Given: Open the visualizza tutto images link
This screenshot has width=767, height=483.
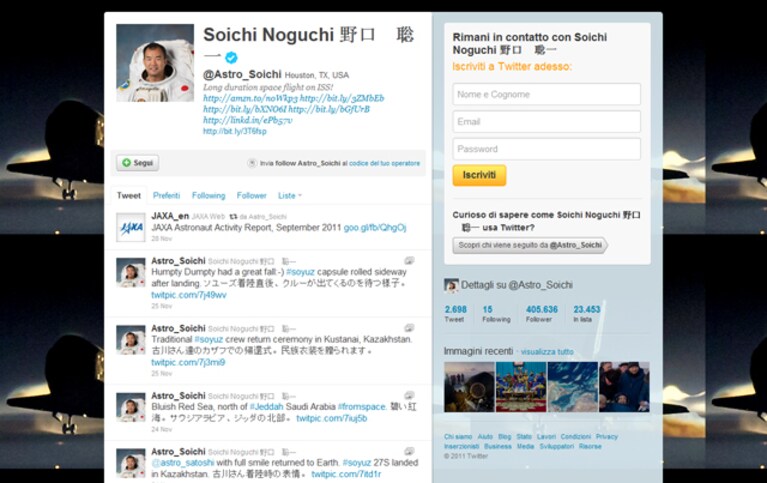Looking at the screenshot, I should click(x=547, y=352).
